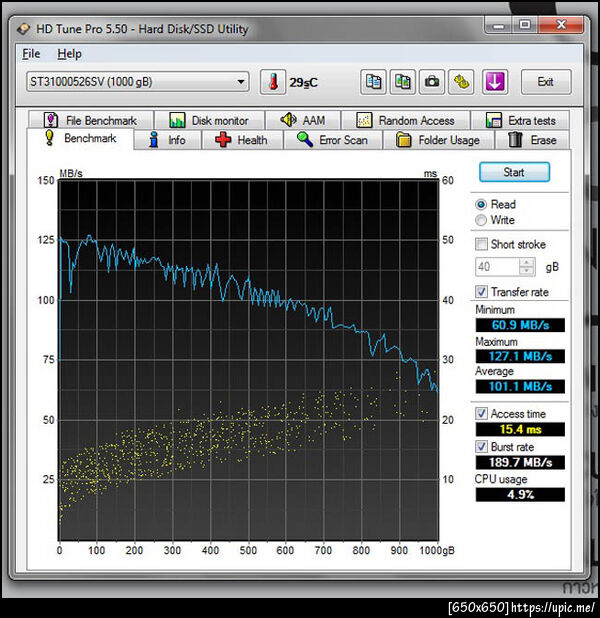Switch to the Extra tests tab
The image size is (600, 618).
coord(520,120)
